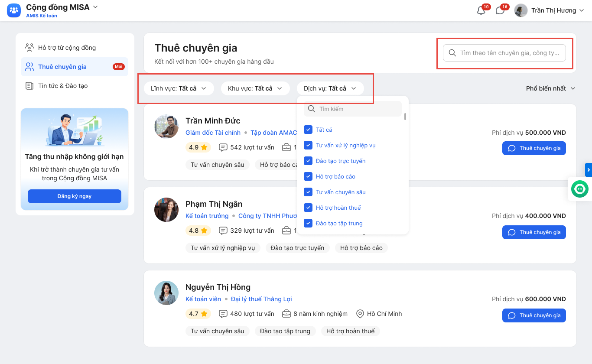
Task: Click the Tư vấn xử lý nghiệp vụ tag chip
Action: pyautogui.click(x=223, y=248)
